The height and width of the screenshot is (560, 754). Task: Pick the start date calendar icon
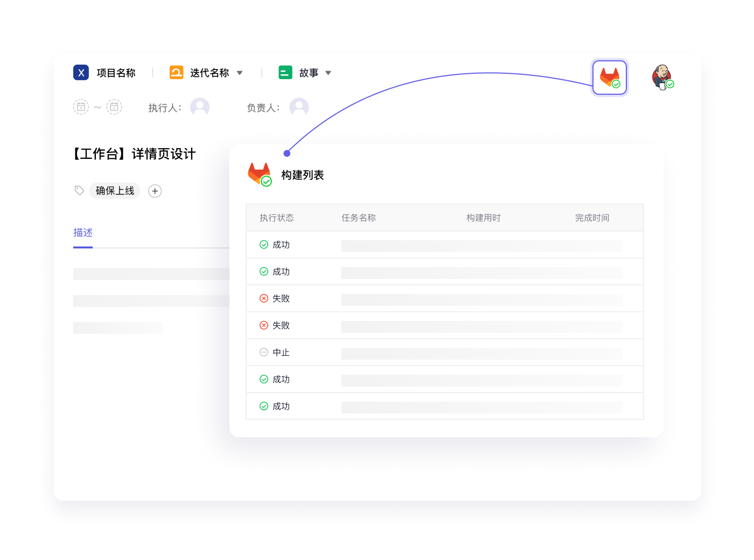(x=81, y=107)
